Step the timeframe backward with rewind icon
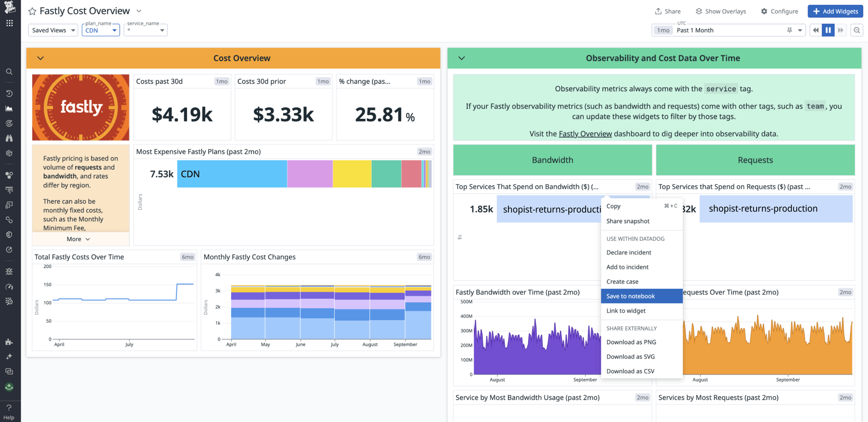Image resolution: width=868 pixels, height=422 pixels. pyautogui.click(x=816, y=30)
